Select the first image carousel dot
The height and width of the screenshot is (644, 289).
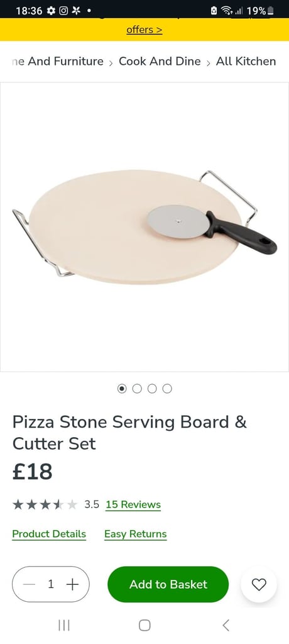click(122, 389)
